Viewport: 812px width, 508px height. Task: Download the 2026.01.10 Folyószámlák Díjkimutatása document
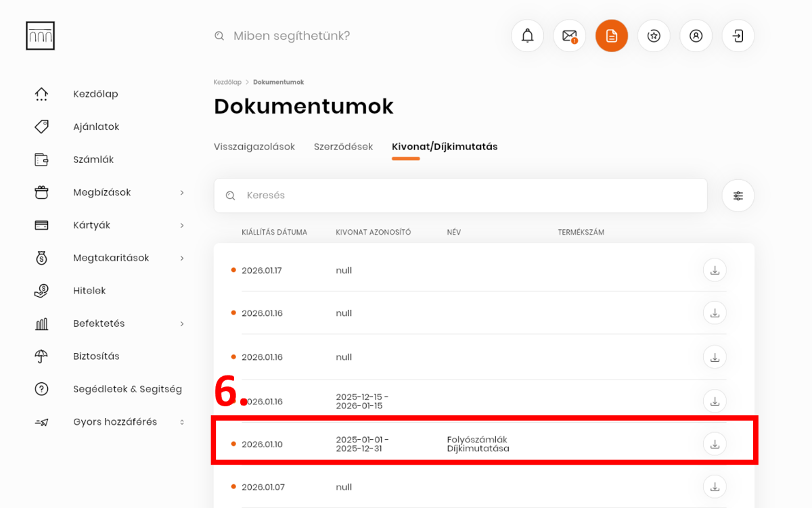coord(715,444)
